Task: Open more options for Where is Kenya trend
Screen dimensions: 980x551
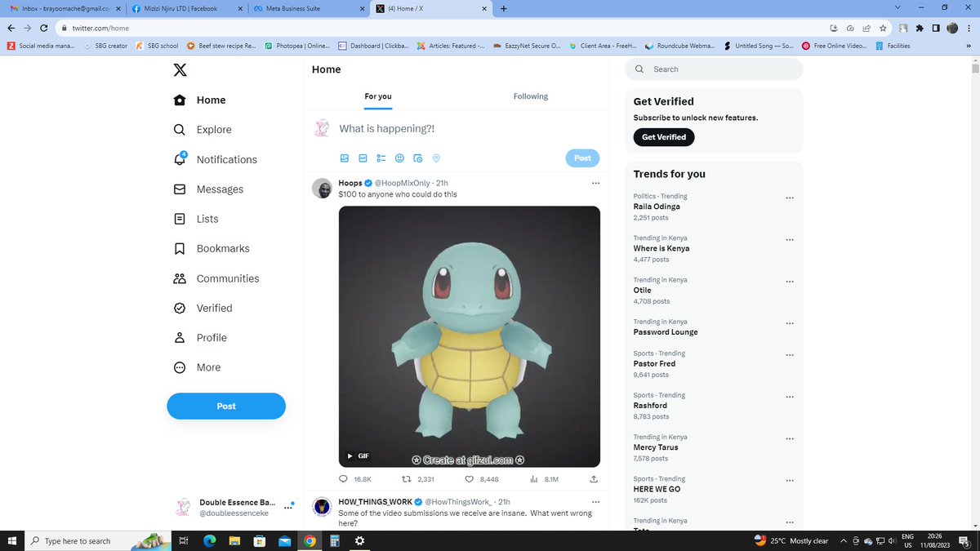Action: click(x=789, y=240)
